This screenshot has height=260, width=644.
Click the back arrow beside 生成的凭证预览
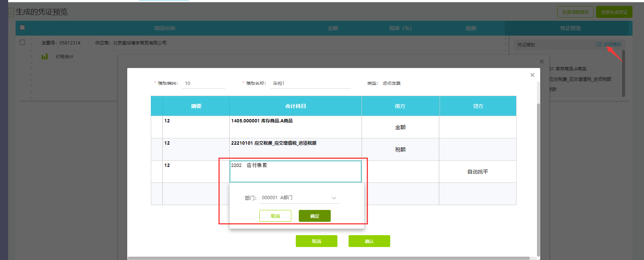coord(11,13)
